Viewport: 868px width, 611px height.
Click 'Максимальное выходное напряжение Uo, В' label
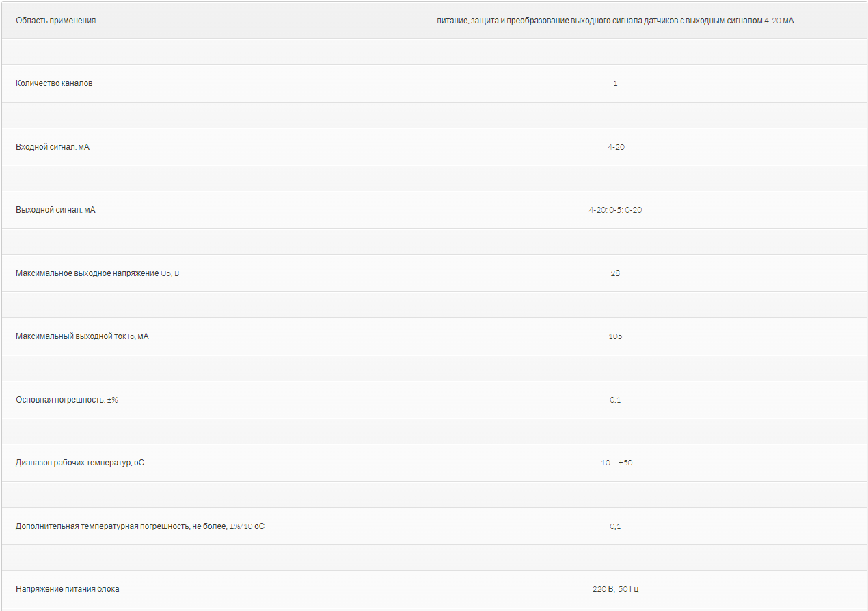[98, 273]
